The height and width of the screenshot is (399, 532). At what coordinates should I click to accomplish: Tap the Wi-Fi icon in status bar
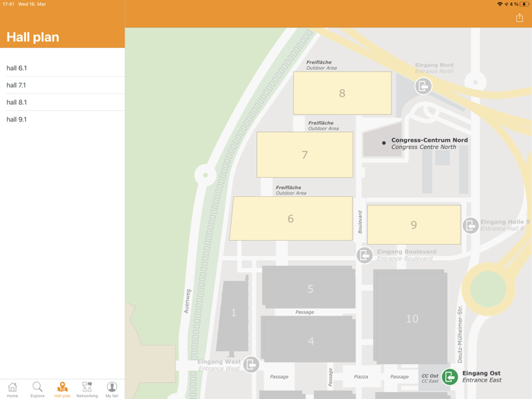click(499, 4)
